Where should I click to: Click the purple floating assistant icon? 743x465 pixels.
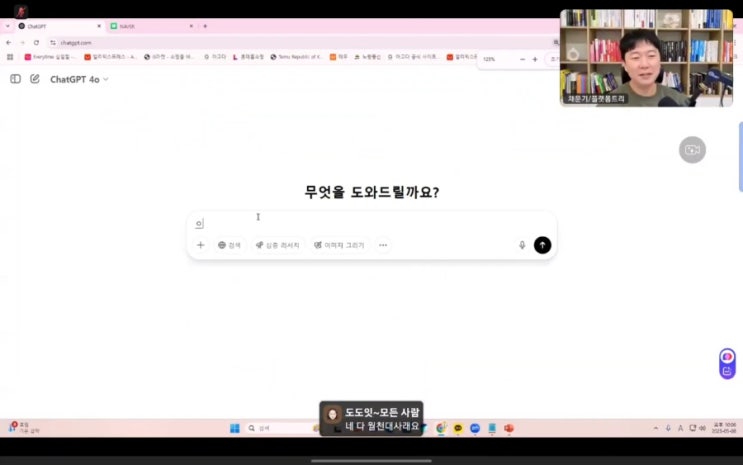727,356
